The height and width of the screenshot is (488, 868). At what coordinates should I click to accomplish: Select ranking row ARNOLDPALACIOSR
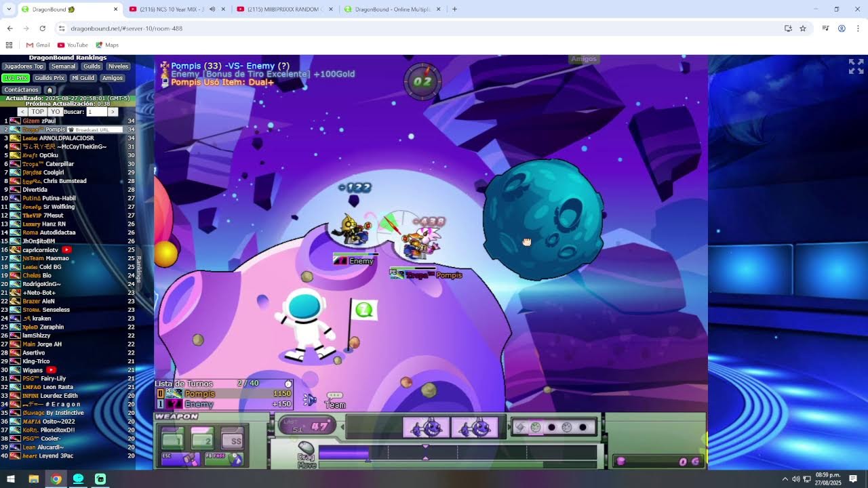[68, 138]
